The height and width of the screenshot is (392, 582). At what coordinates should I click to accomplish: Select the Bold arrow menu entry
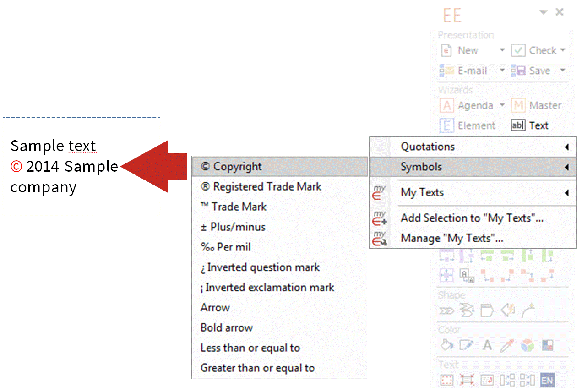[280, 328]
